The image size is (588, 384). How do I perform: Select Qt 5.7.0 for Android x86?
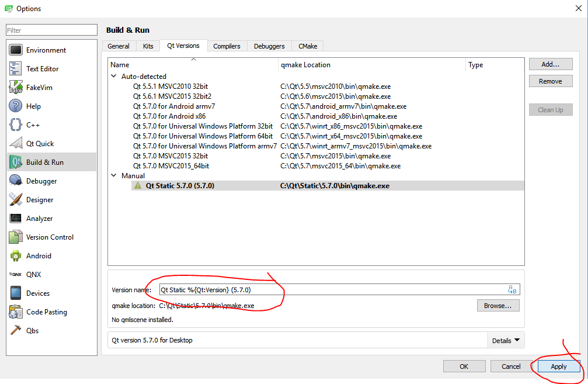[169, 116]
